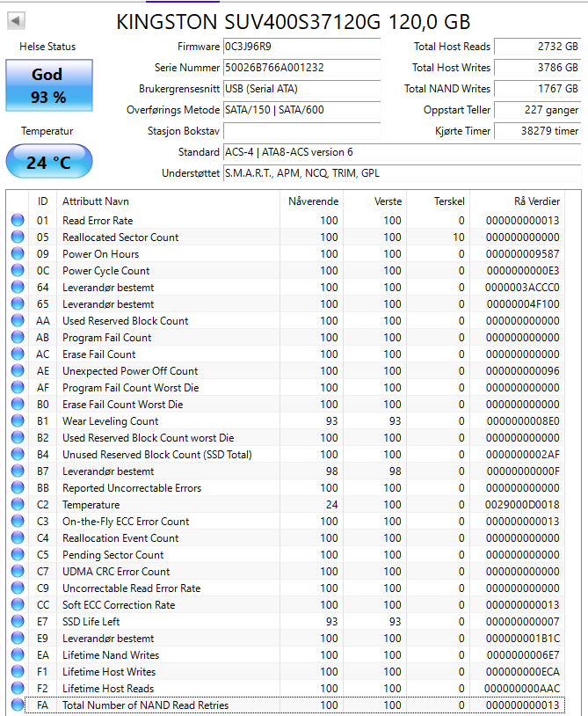Screen dimensions: 588x716
Task: Click the status orb for Program Fail Count
Action: coord(18,337)
